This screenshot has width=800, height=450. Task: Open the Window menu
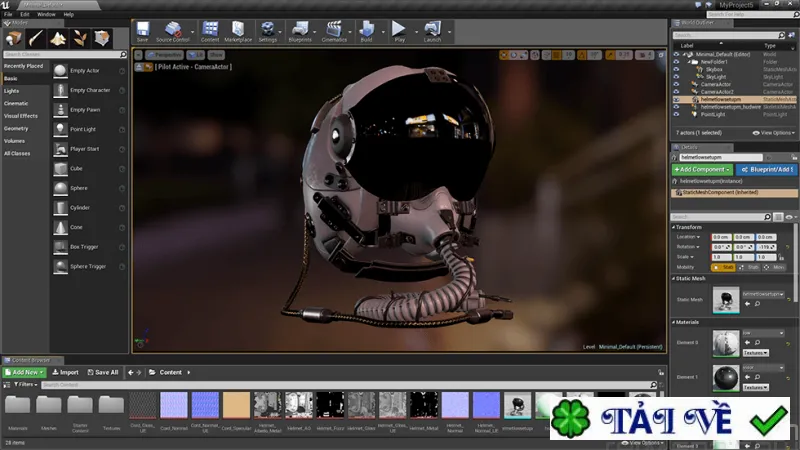coord(46,14)
